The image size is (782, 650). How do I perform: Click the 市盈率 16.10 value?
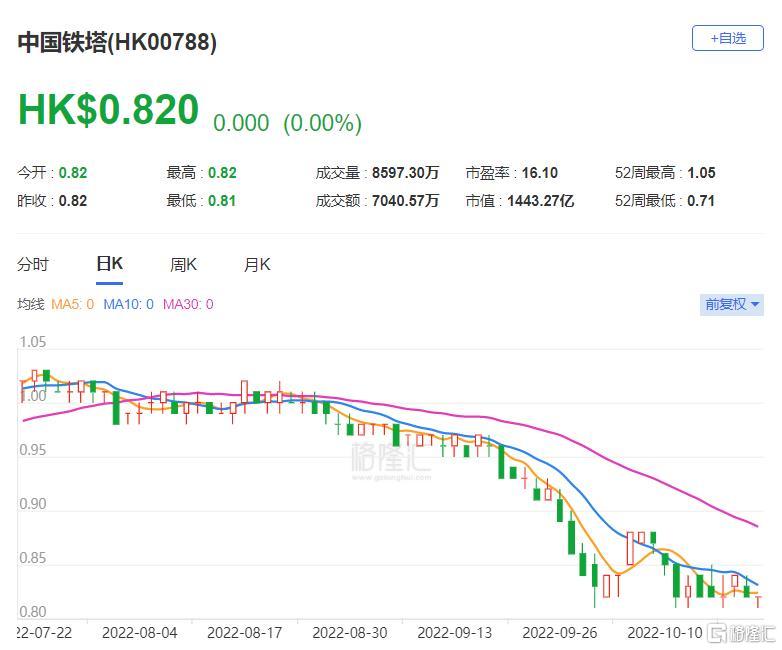[x=540, y=173]
